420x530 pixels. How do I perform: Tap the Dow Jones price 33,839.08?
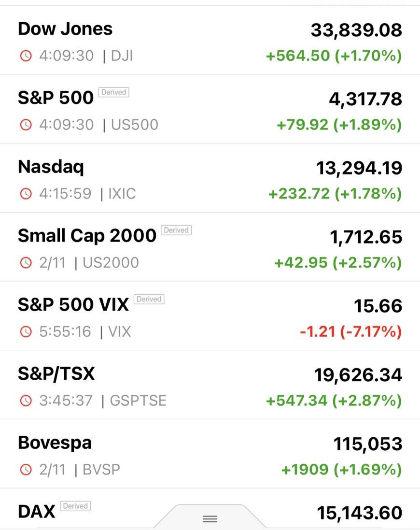click(x=356, y=30)
